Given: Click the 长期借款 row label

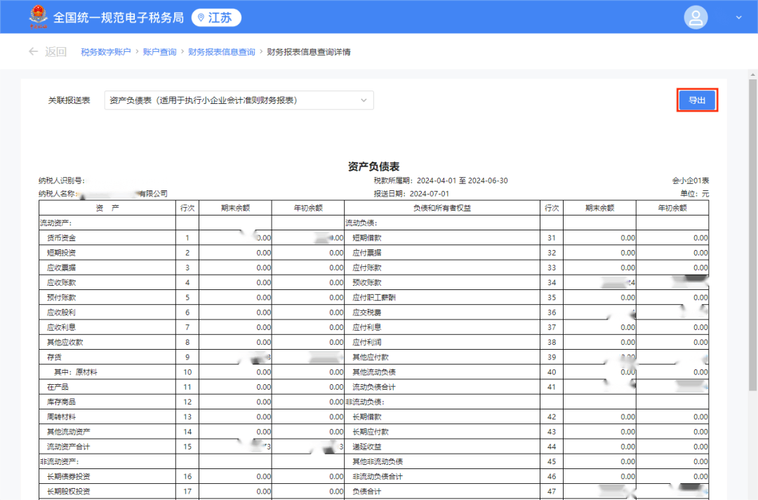Looking at the screenshot, I should point(367,417).
